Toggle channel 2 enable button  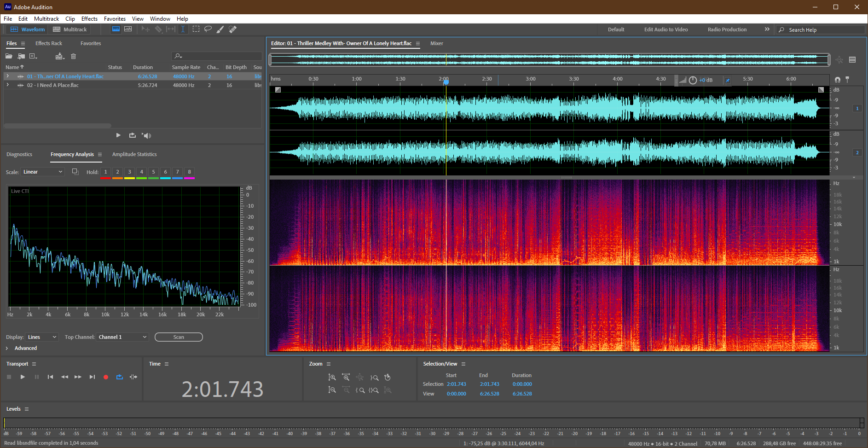pyautogui.click(x=857, y=153)
